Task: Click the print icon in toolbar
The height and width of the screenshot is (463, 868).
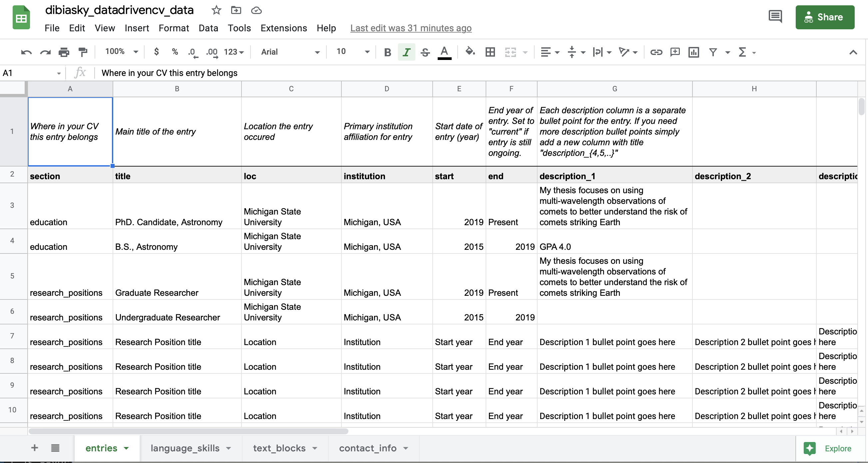Action: (64, 52)
